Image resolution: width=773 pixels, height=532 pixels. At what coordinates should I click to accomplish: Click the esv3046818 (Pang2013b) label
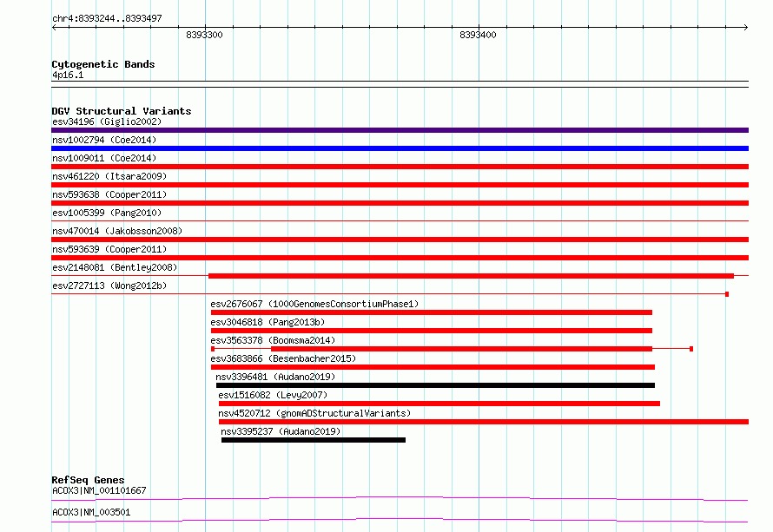[x=268, y=322]
